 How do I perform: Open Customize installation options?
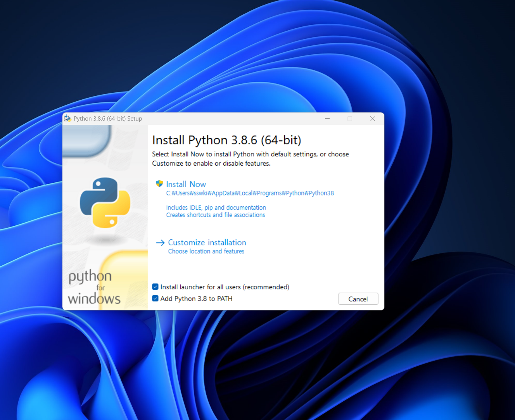coord(207,242)
